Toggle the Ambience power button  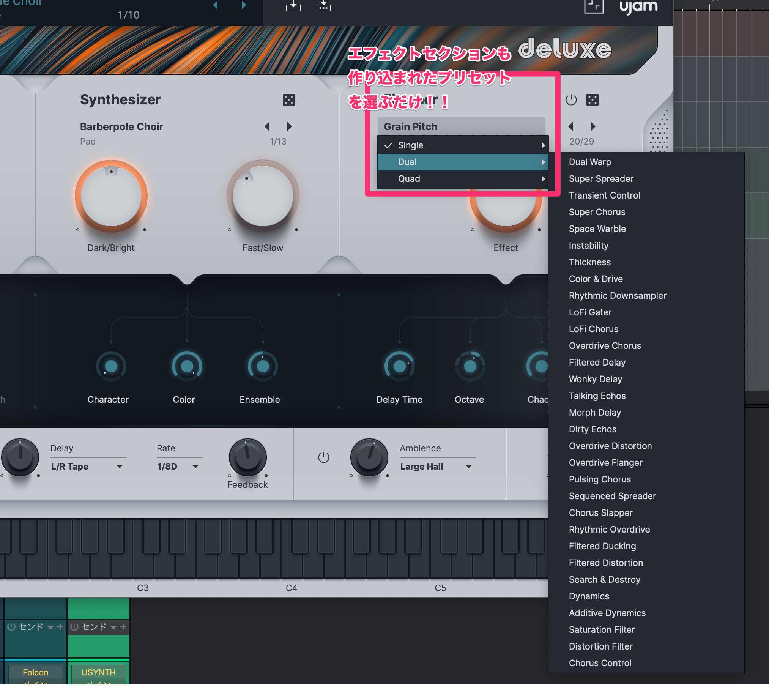coord(323,457)
